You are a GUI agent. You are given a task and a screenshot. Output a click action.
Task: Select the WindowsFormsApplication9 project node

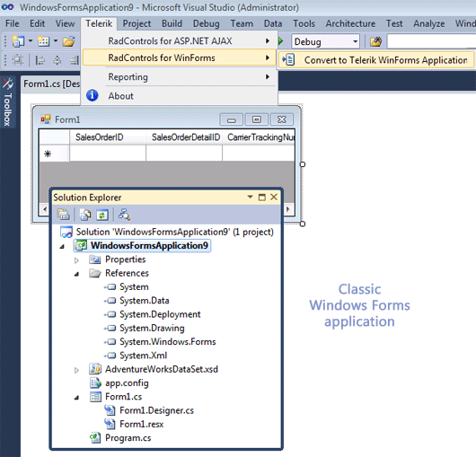tap(142, 245)
